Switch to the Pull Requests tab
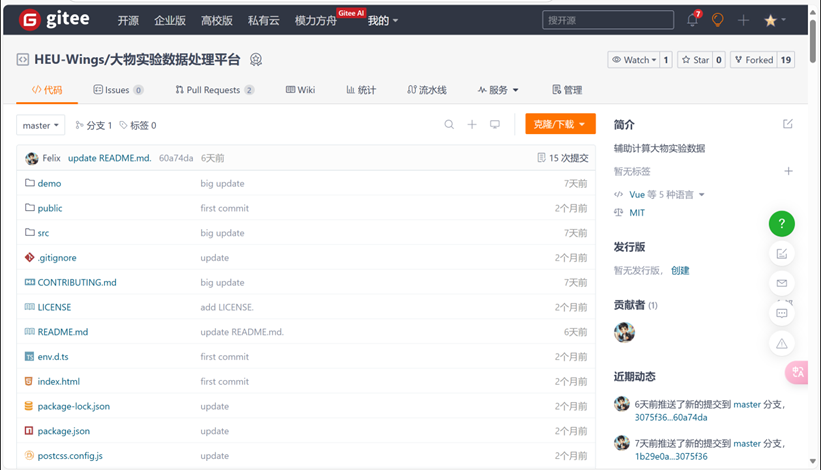 coord(214,90)
